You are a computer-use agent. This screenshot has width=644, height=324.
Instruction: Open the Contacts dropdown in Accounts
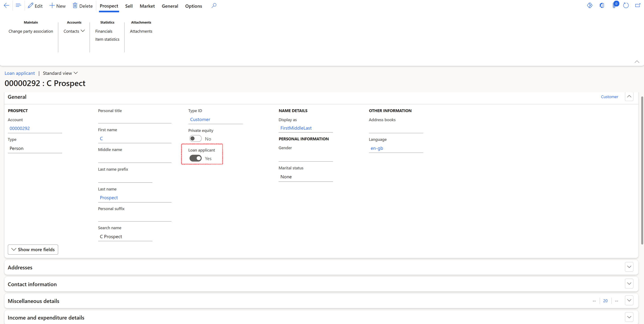click(x=74, y=31)
